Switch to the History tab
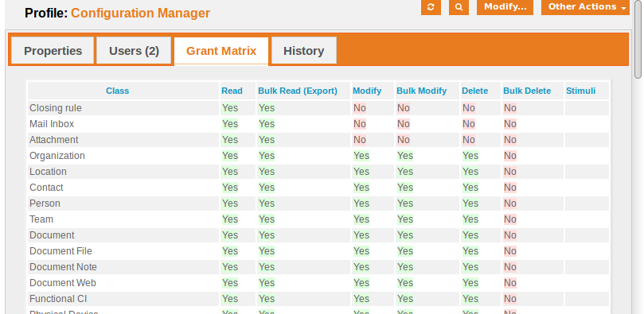The width and height of the screenshot is (644, 314). [304, 51]
